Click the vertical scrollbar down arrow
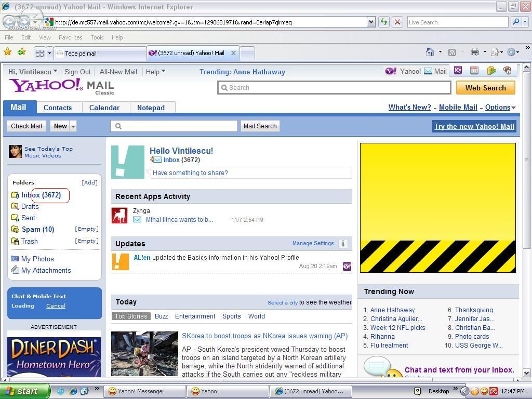This screenshot has width=532, height=399. [x=526, y=373]
